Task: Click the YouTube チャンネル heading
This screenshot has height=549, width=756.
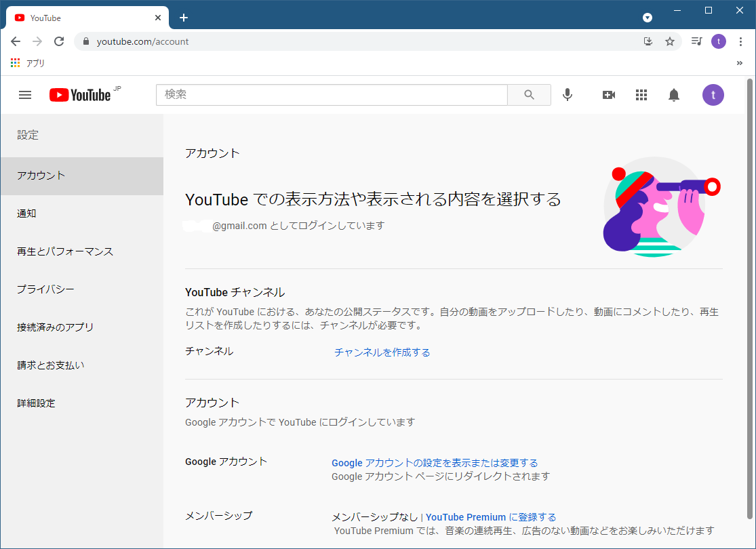Action: pyautogui.click(x=235, y=293)
